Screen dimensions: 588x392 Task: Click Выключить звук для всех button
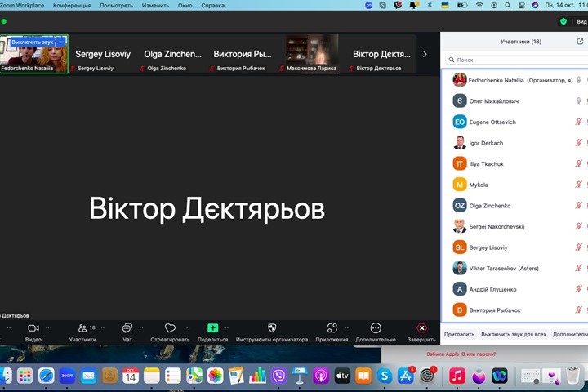click(x=514, y=335)
